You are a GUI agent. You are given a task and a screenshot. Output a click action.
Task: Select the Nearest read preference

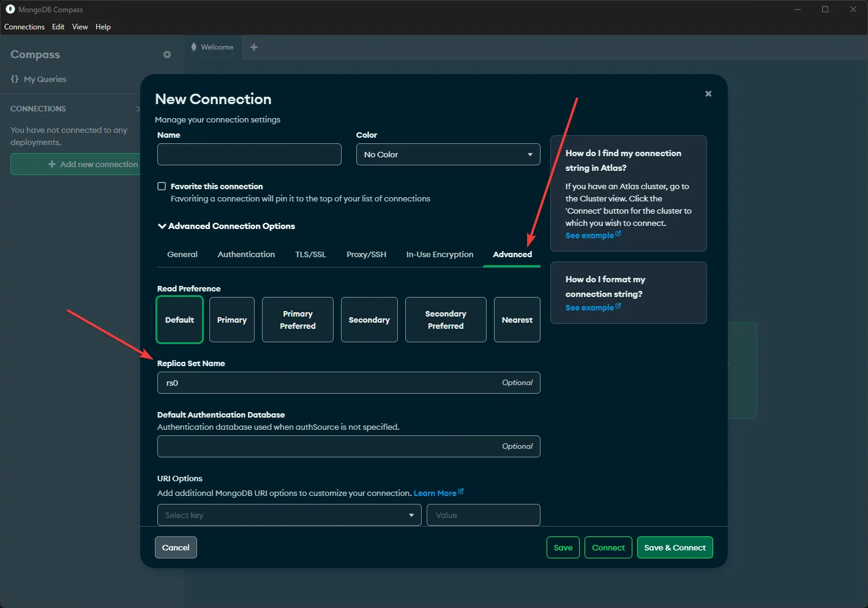[x=517, y=320]
